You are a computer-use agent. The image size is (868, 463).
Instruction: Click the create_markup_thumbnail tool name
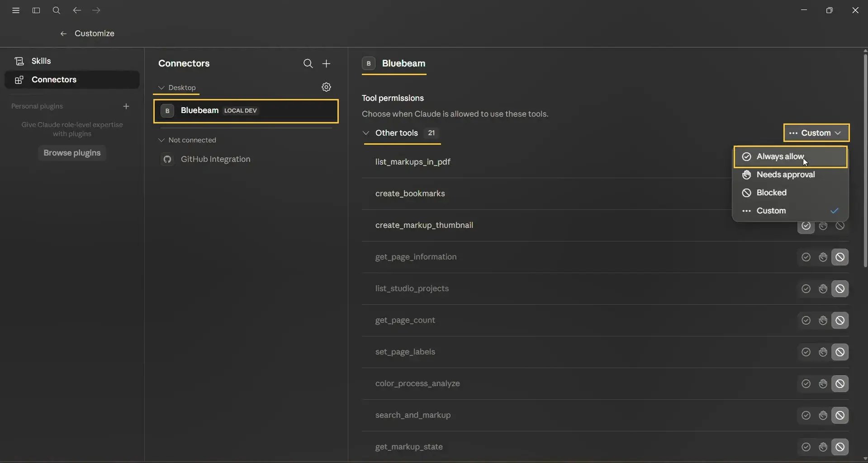click(424, 225)
